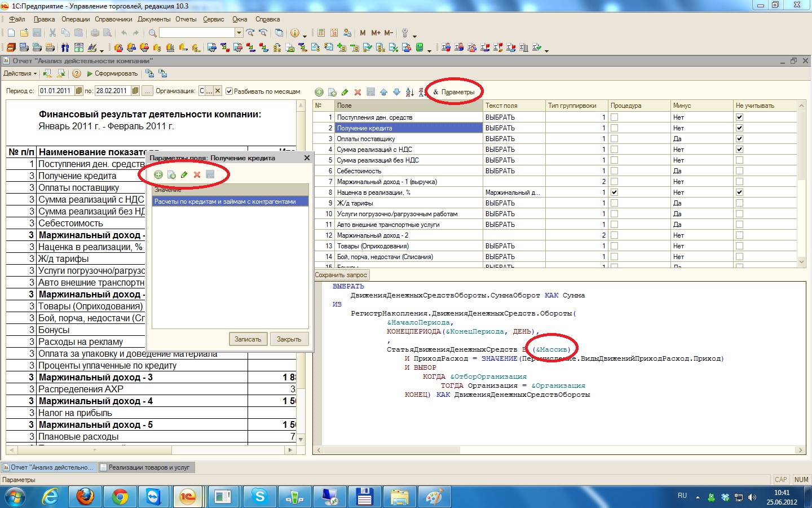
Task: Click the wrench settings icon
Action: pos(404,33)
